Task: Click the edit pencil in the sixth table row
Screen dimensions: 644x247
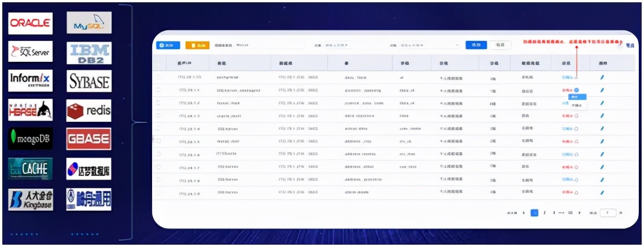Action: pyautogui.click(x=602, y=141)
